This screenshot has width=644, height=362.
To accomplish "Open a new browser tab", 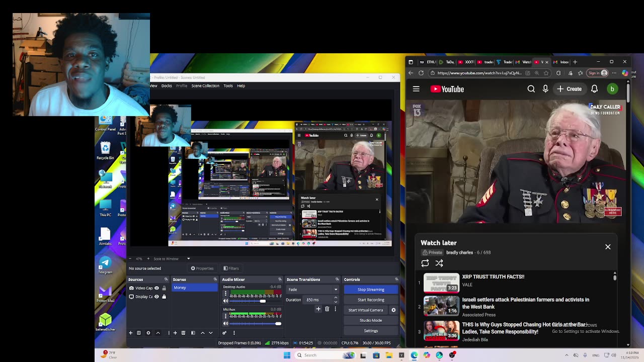I will pos(575,62).
